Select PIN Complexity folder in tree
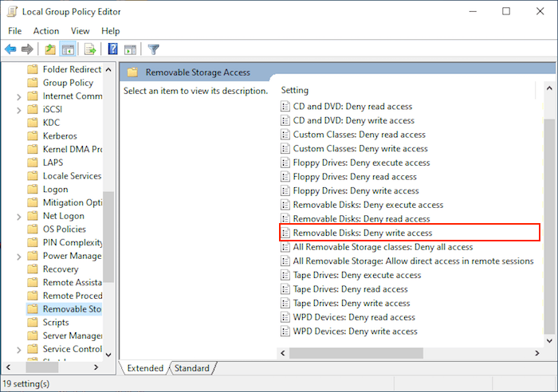 tap(73, 242)
